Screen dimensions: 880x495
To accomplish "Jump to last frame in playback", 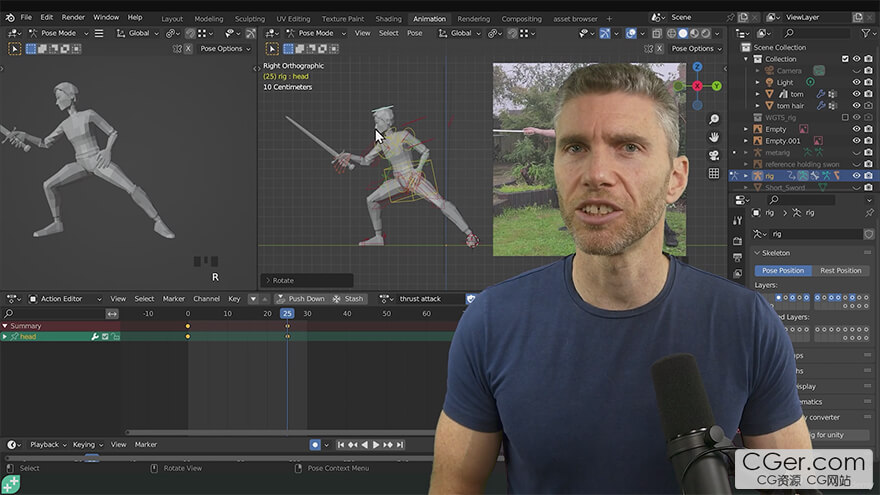I will click(x=400, y=444).
